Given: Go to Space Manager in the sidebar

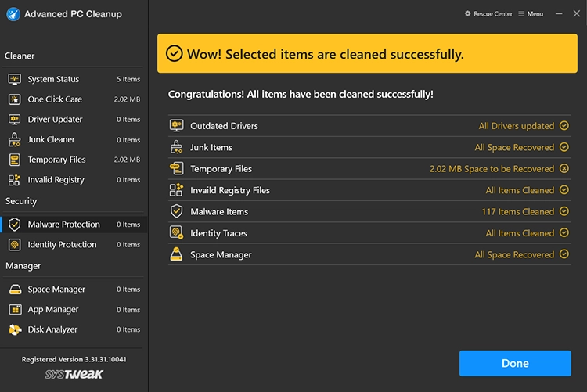Looking at the screenshot, I should pyautogui.click(x=56, y=290).
